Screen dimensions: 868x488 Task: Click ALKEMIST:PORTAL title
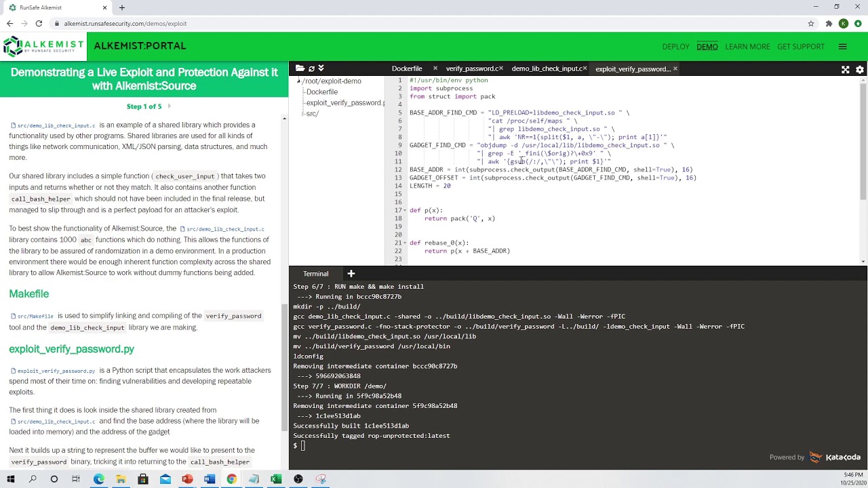tap(140, 46)
